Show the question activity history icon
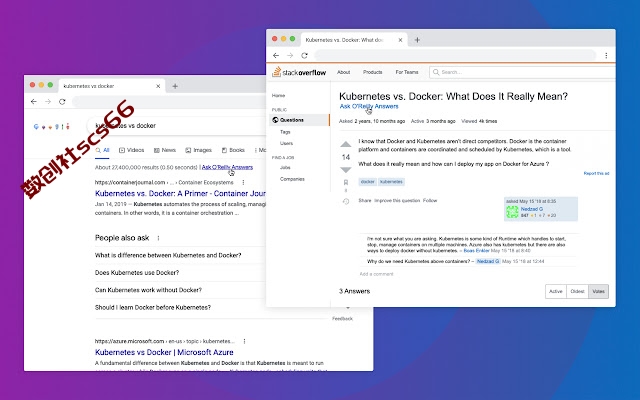 pos(346,201)
